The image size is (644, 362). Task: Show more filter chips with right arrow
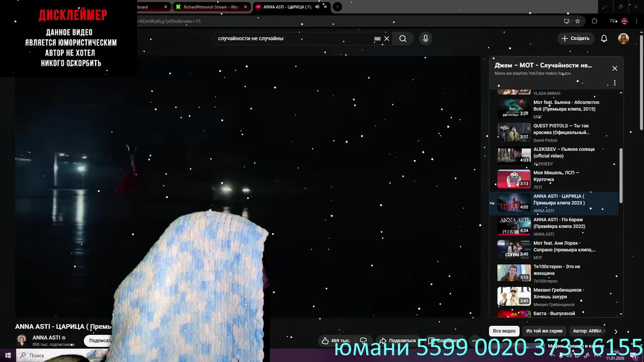pyautogui.click(x=615, y=332)
